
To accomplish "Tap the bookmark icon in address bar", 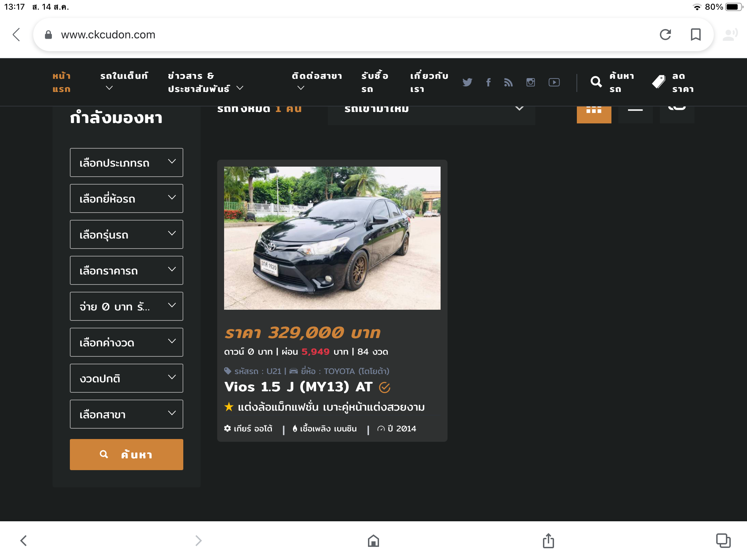I will tap(695, 35).
